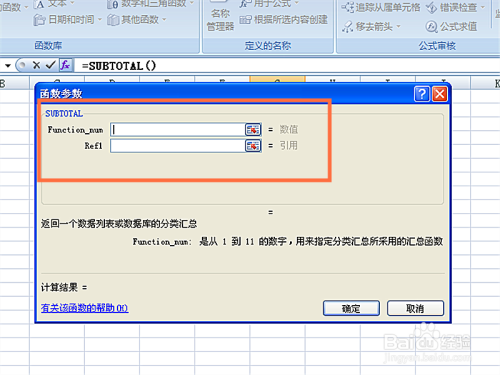
Task: Focus the Function_num input field
Action: coord(178,130)
